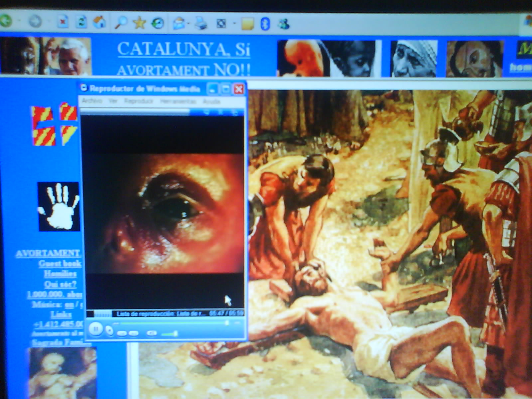This screenshot has width=532, height=399.
Task: Open the Guest book sidebar link
Action: 60,264
